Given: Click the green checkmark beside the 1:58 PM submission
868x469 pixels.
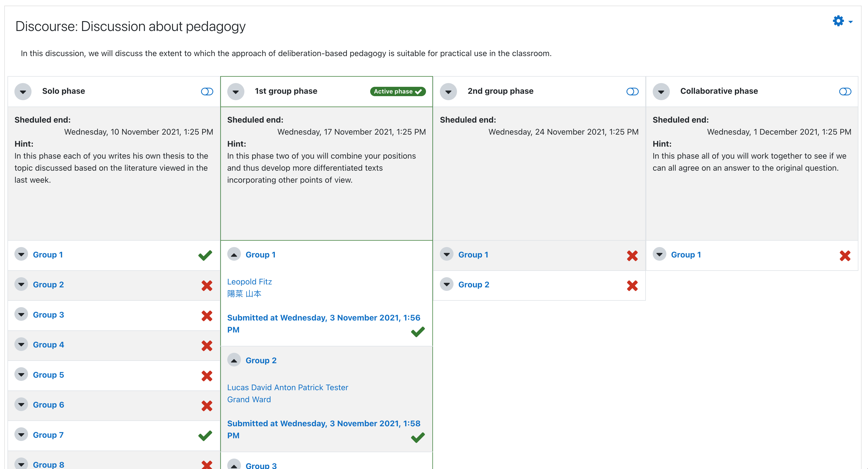Looking at the screenshot, I should [418, 437].
